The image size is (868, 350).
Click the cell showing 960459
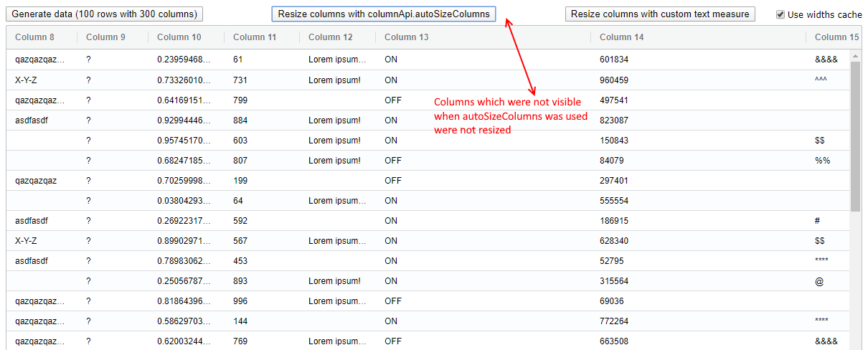pyautogui.click(x=614, y=80)
